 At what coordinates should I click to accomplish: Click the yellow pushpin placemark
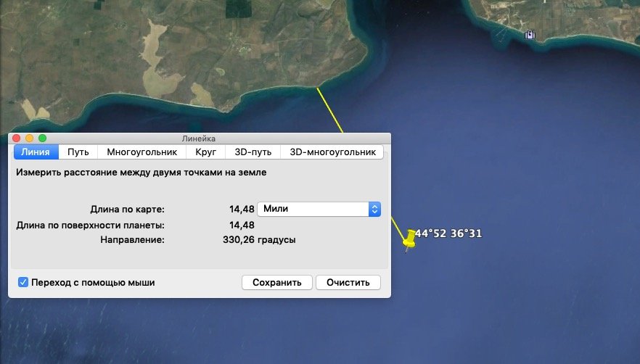click(x=410, y=239)
